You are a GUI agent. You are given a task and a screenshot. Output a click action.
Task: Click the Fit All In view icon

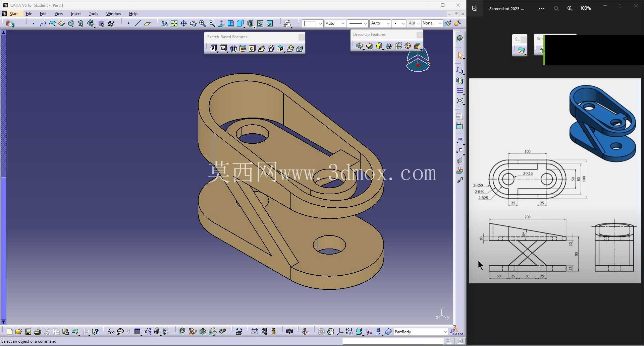pos(174,23)
